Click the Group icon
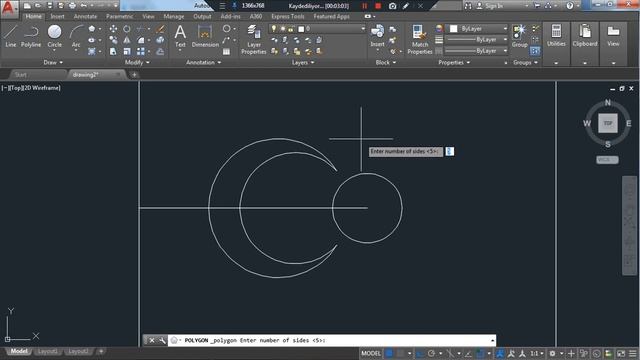This screenshot has width=640, height=360. (520, 36)
